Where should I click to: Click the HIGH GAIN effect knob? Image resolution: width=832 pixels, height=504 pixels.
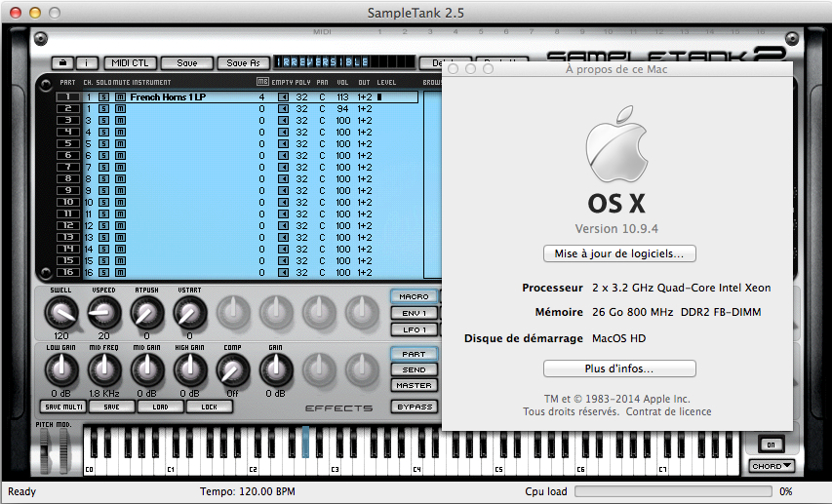pos(189,370)
